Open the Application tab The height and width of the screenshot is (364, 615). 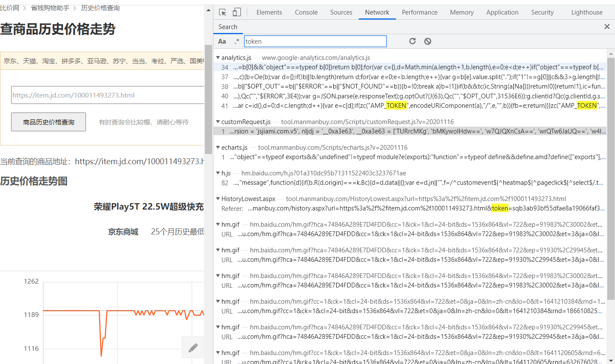pyautogui.click(x=503, y=12)
